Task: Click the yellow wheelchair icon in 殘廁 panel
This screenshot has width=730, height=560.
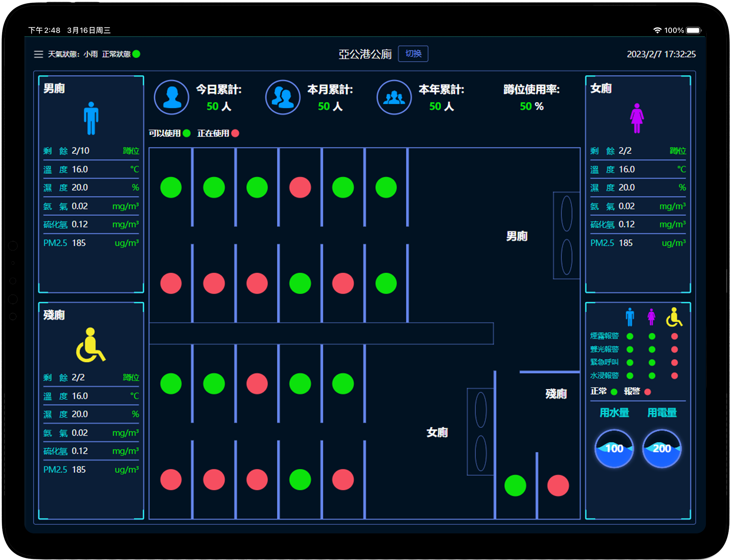Action: tap(90, 345)
